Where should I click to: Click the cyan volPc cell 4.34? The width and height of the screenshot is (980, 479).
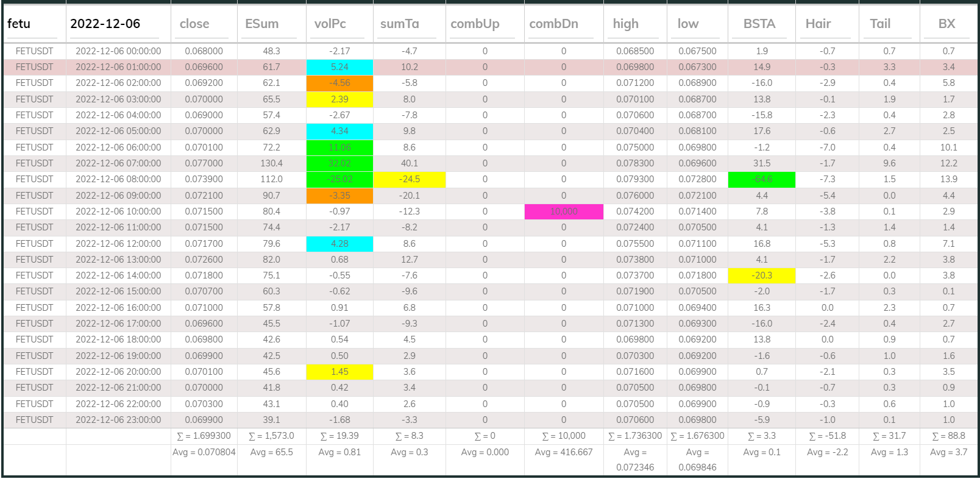click(x=339, y=131)
